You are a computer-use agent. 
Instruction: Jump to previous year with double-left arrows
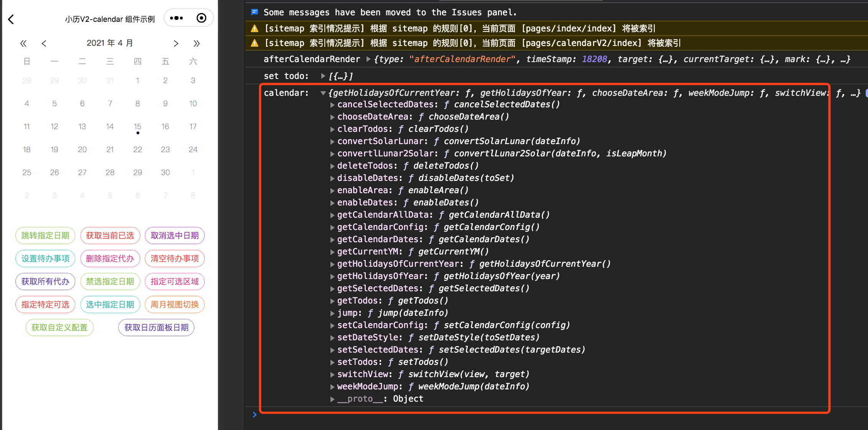pyautogui.click(x=23, y=43)
